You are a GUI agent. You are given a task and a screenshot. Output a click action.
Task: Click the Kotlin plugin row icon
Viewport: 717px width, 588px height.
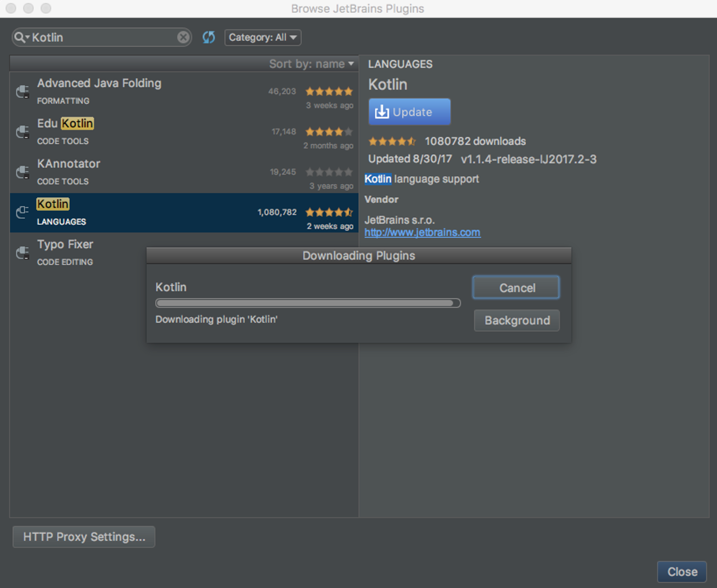[22, 213]
